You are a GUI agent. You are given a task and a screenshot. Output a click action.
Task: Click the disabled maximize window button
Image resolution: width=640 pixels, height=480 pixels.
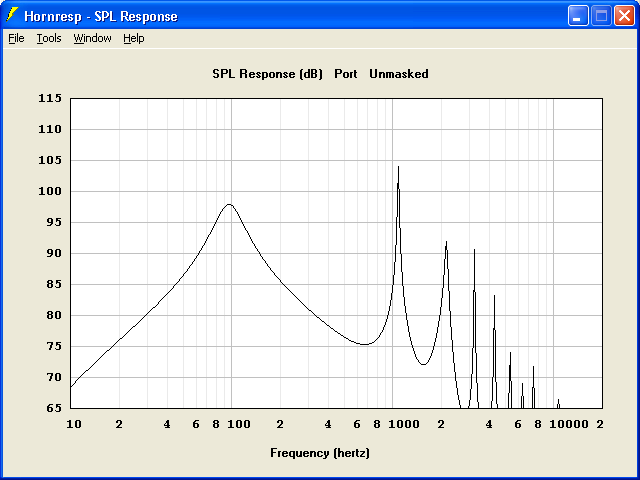pyautogui.click(x=601, y=16)
